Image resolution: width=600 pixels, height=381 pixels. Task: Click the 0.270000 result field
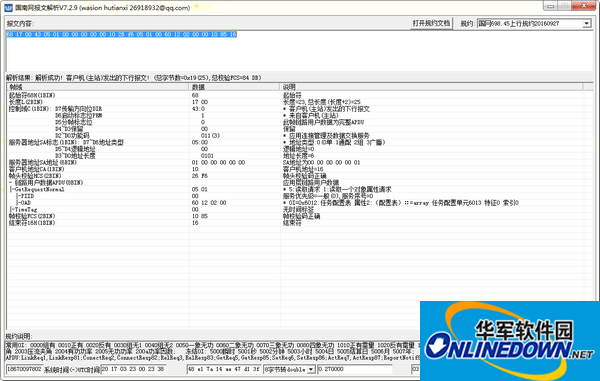tap(355, 370)
